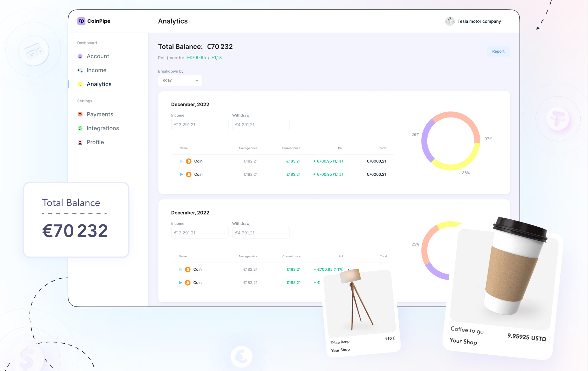
Task: Click Current price header in first table
Action: 291,148
